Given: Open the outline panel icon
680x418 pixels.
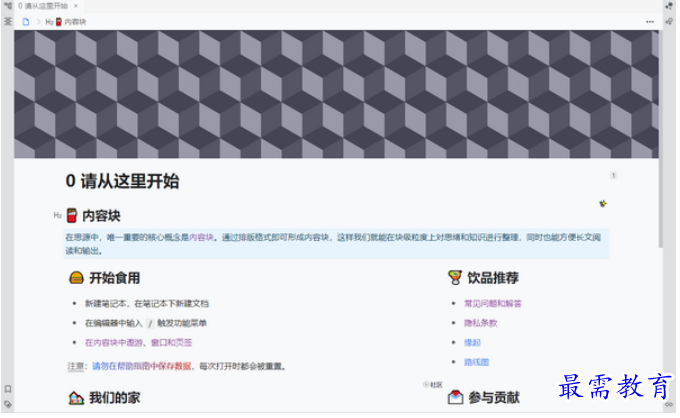Looking at the screenshot, I should click(x=7, y=21).
